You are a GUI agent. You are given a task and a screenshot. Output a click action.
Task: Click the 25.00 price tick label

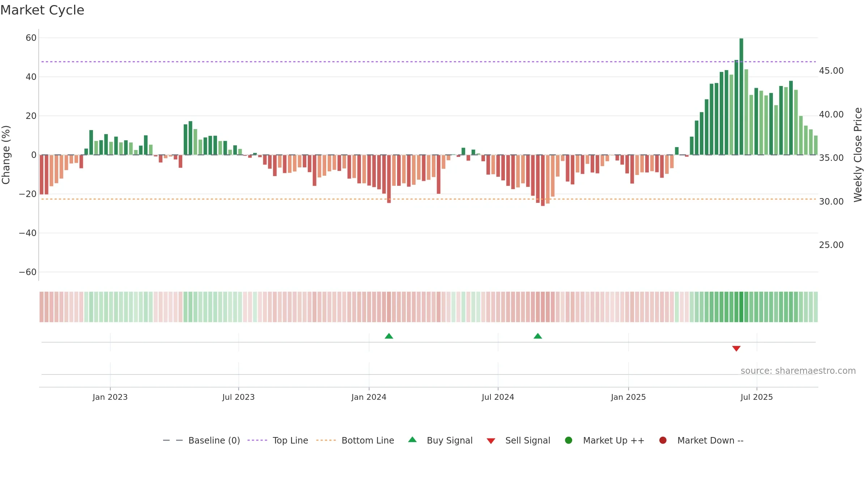(831, 245)
